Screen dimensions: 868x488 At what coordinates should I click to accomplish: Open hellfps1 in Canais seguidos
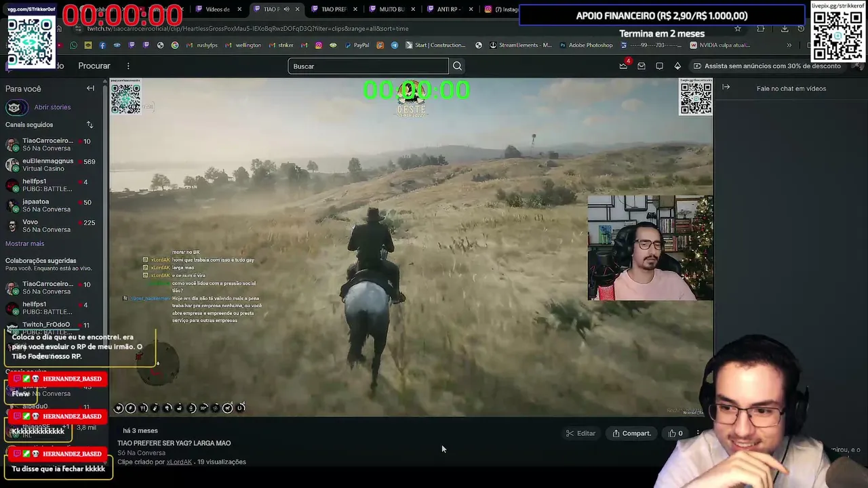click(51, 185)
